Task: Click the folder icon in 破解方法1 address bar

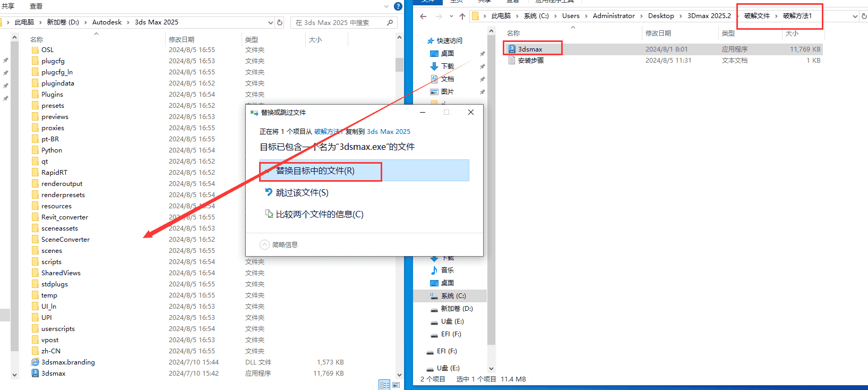Action: (x=475, y=16)
